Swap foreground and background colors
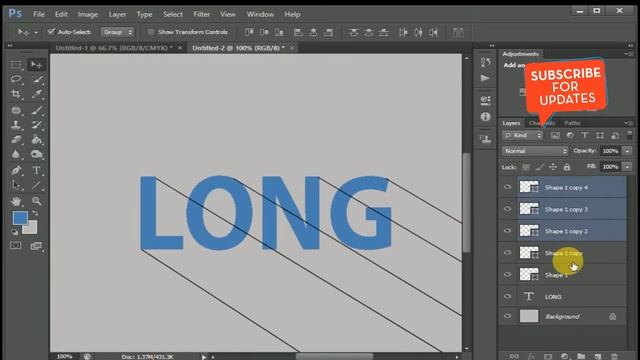Viewport: 640px width, 360px height. tap(36, 213)
